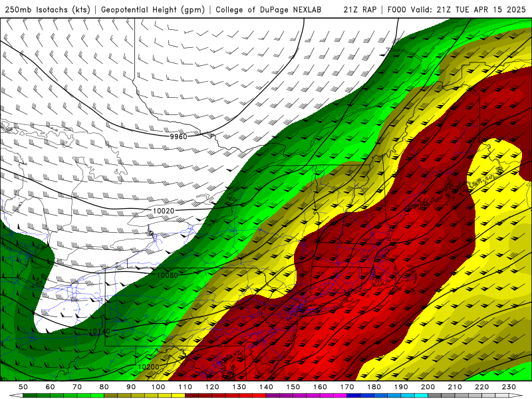Click the 180 value on the color scale
Image resolution: width=532 pixels, height=399 pixels.
(374, 387)
